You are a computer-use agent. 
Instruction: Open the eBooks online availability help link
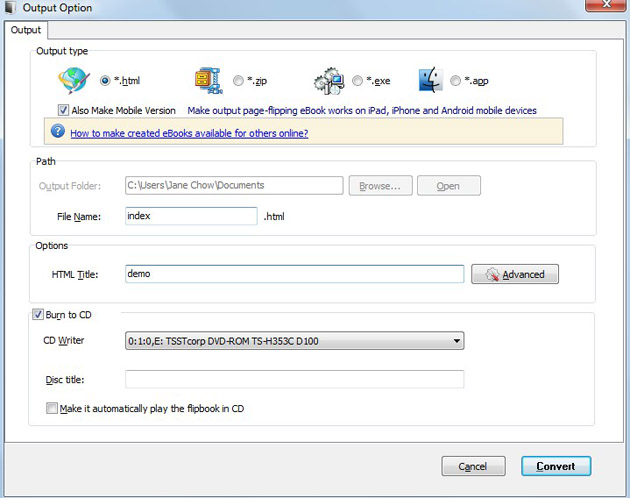pos(189,133)
